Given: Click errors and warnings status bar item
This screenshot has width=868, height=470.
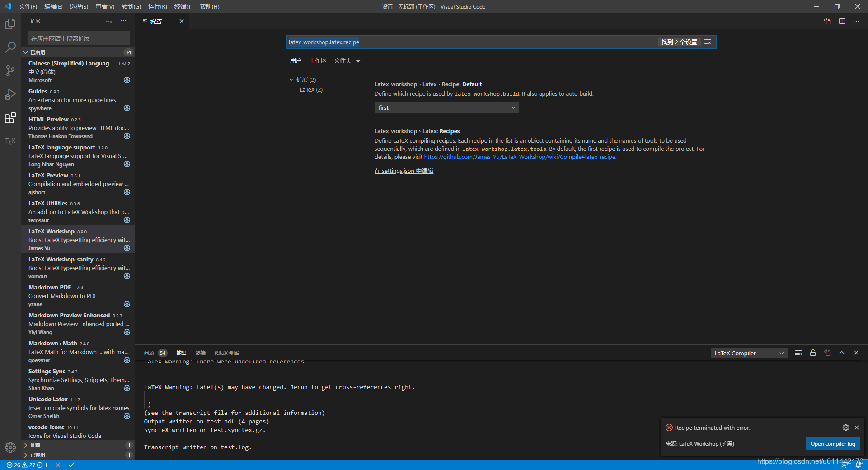Looking at the screenshot, I should pos(27,465).
